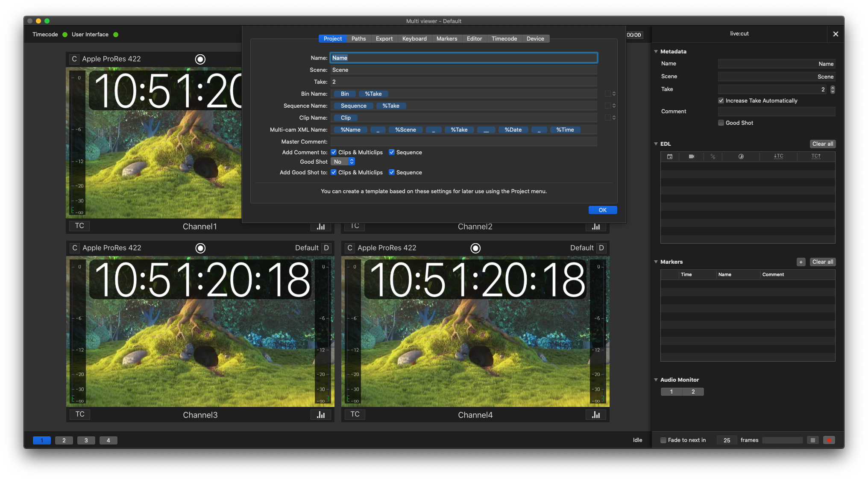
Task: Toggle checkbox beside Sequence Name row
Action: click(607, 106)
